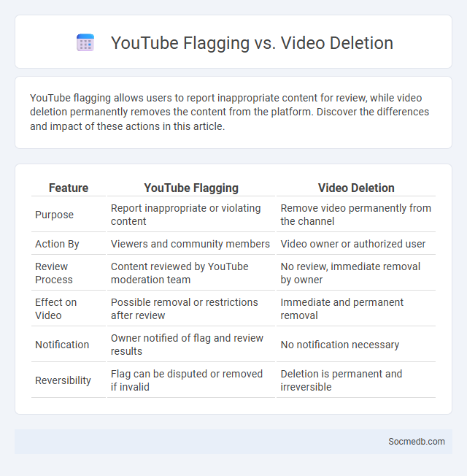Select the 'Review Process' row label
The image size is (467, 476).
54,273
